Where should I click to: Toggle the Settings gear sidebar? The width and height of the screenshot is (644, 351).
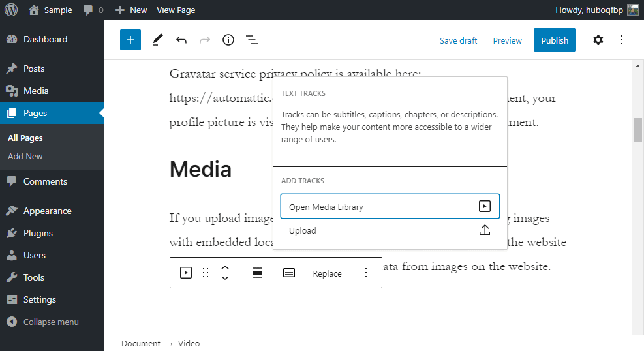click(598, 40)
